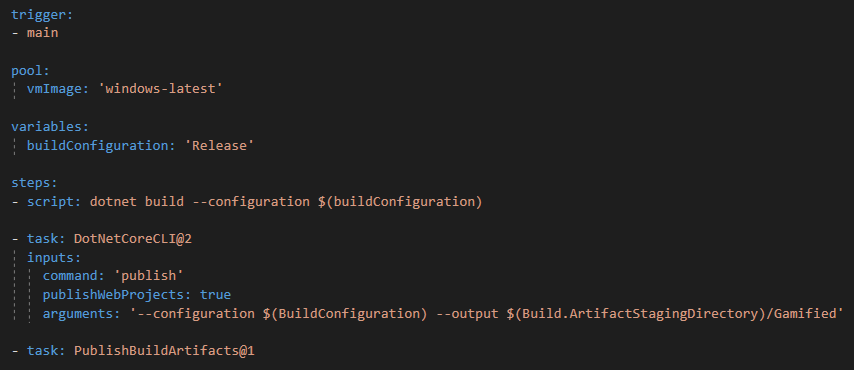This screenshot has width=854, height=370.
Task: Click the pool key
Action: 30,71
